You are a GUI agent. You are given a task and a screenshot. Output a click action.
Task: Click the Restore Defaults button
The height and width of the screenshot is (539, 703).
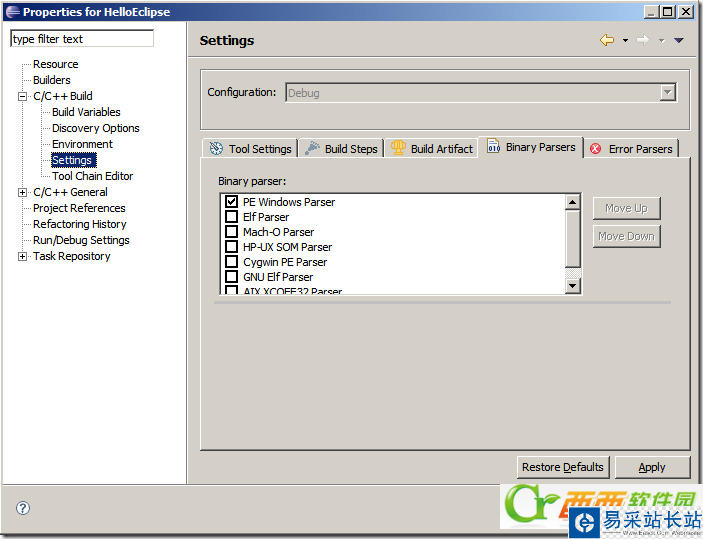(x=563, y=467)
